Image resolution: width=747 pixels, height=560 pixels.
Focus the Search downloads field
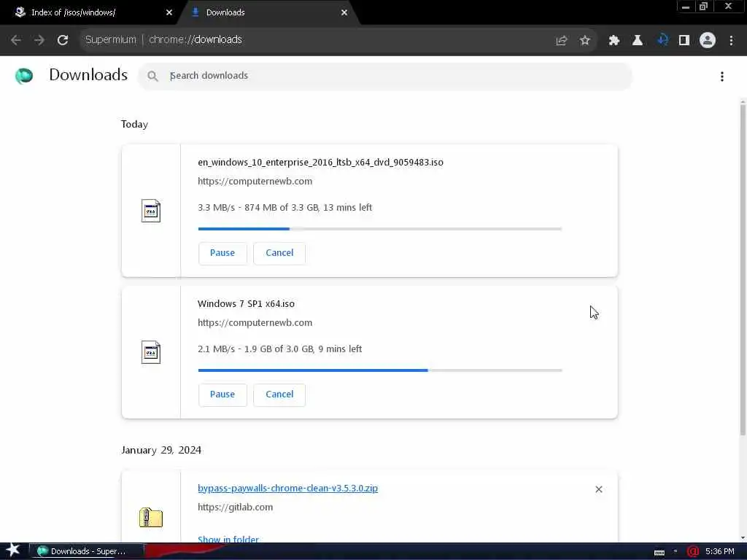point(385,76)
